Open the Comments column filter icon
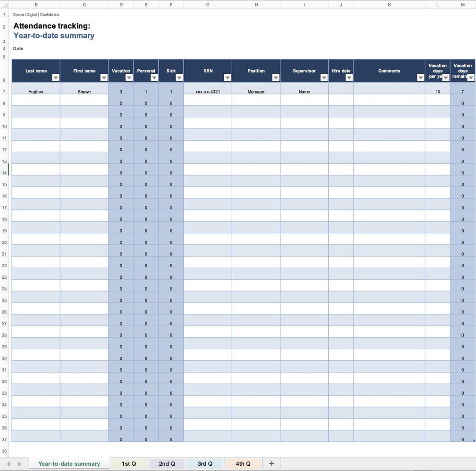 click(421, 78)
